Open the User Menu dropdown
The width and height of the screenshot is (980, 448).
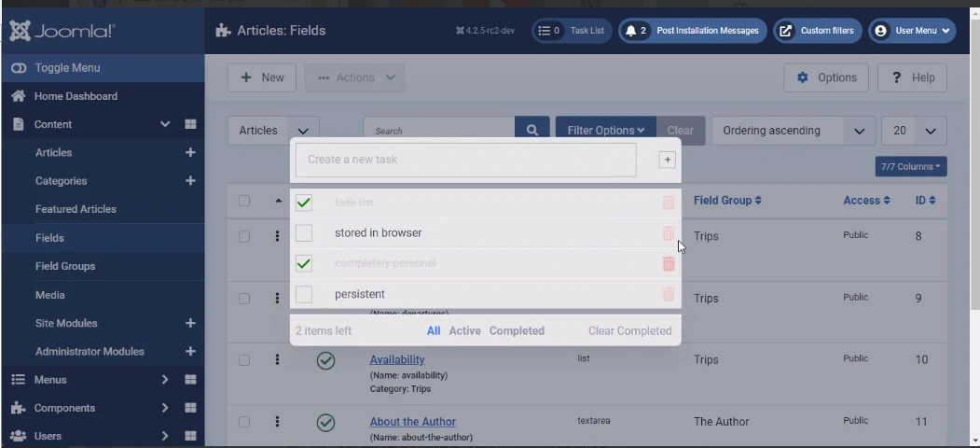coord(912,31)
